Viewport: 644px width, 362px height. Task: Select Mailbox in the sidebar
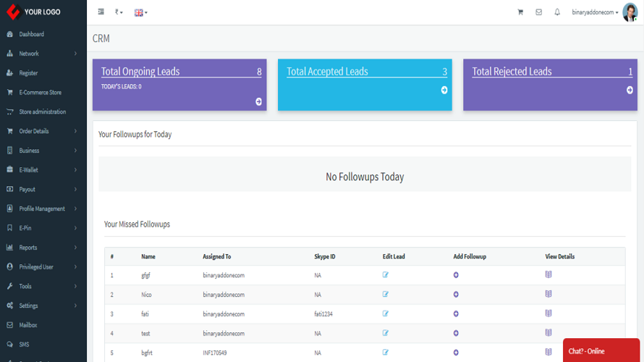28,325
